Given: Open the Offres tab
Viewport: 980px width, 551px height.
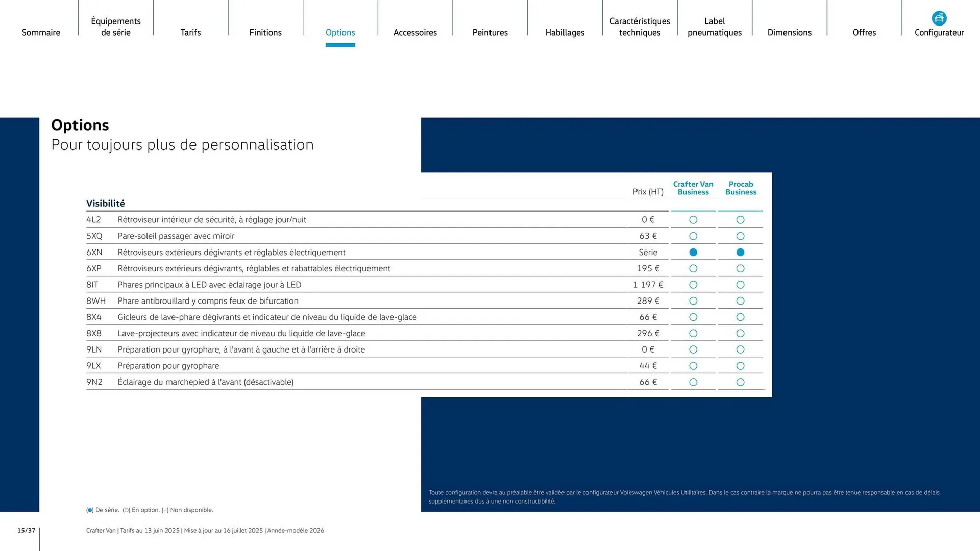Looking at the screenshot, I should [x=864, y=32].
